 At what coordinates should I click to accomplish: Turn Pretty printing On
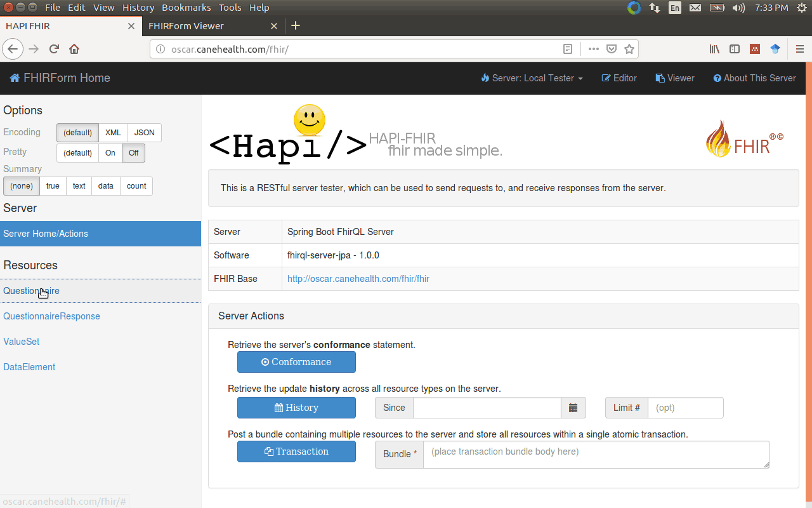(x=110, y=153)
